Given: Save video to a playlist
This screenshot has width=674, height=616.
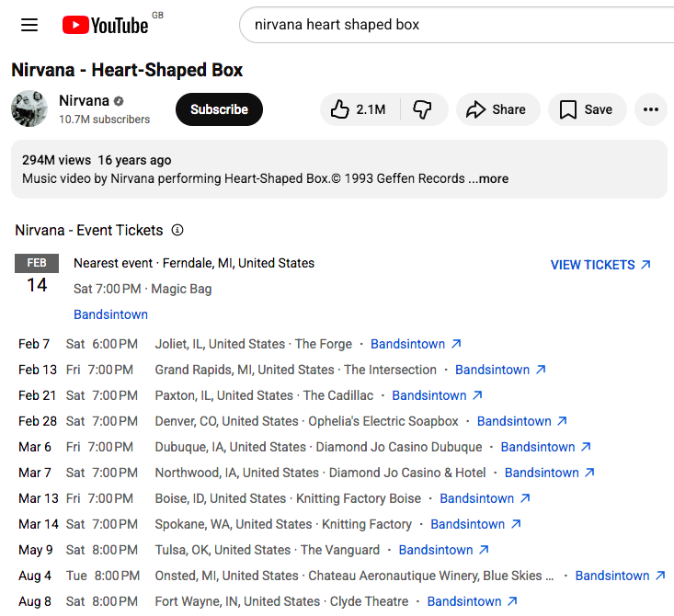Looking at the screenshot, I should (587, 109).
